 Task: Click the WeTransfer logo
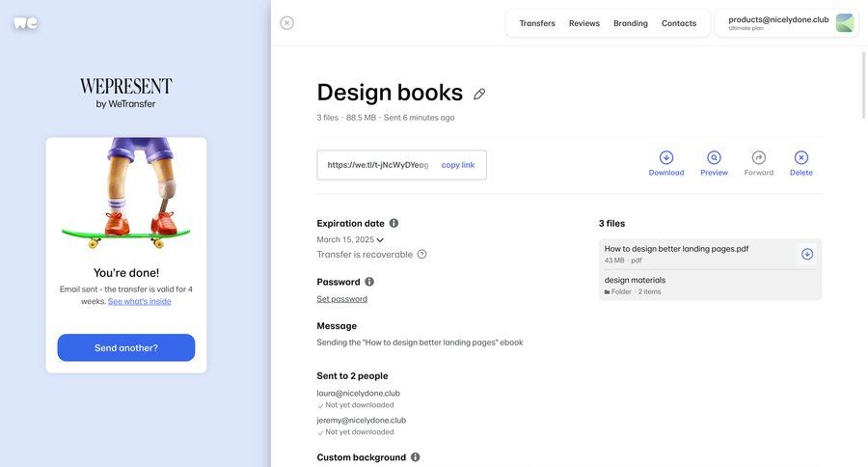25,23
